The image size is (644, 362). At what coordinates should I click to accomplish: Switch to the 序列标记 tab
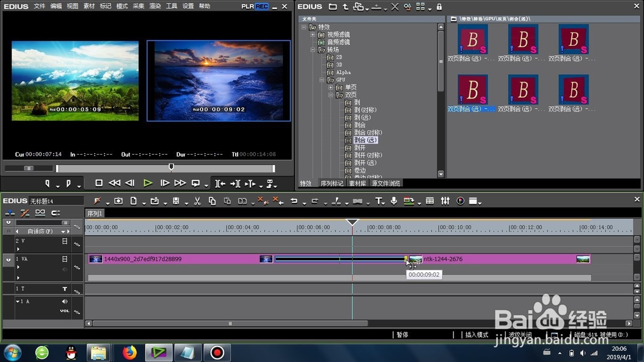(332, 184)
